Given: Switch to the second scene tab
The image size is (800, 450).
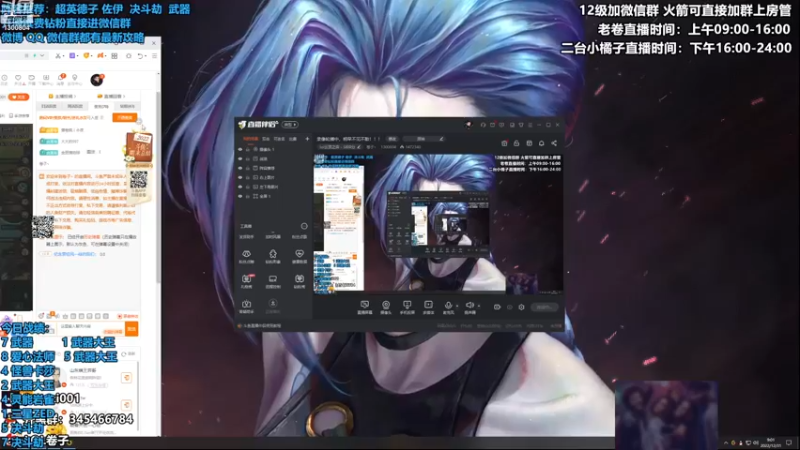Looking at the screenshot, I should click(266, 139).
